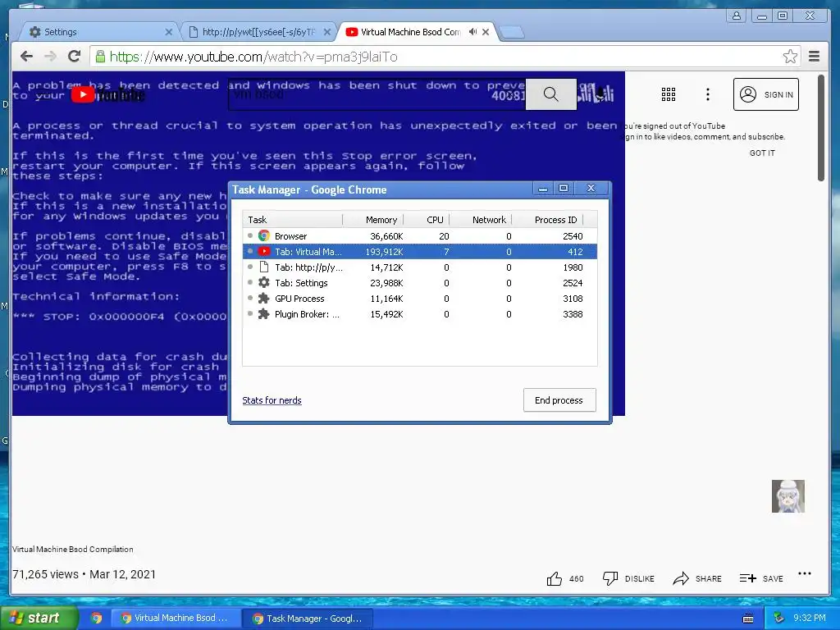840x630 pixels.
Task: Select the Browser process row
Action: (x=420, y=236)
